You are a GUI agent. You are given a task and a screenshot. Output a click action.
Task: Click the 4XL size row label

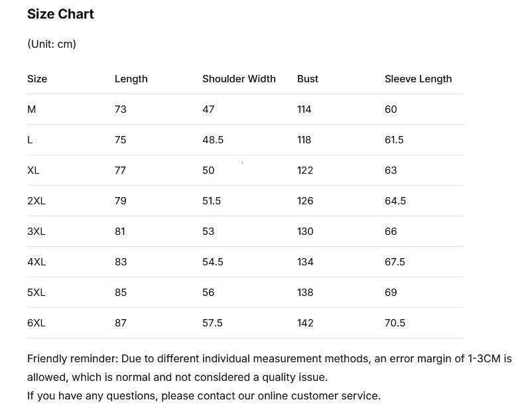[36, 262]
